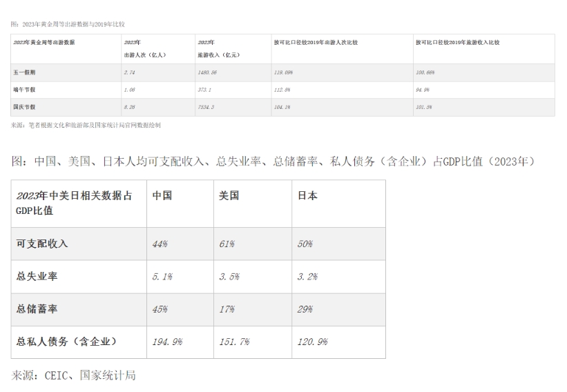
Task: Click the 图：2023年黄金周等出游数据 caption at top
Action: pos(68,24)
